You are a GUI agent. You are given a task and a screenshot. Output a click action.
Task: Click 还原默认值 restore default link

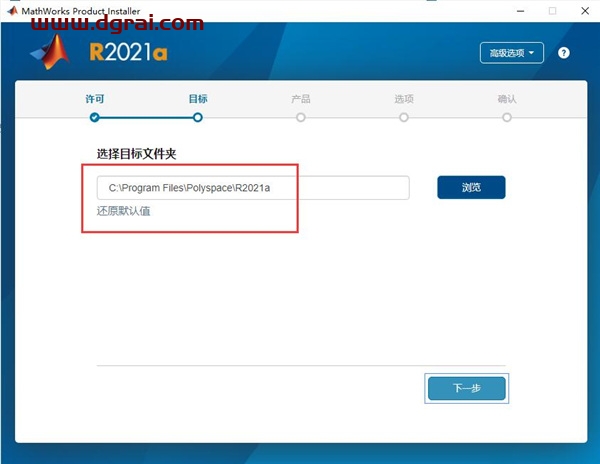123,211
